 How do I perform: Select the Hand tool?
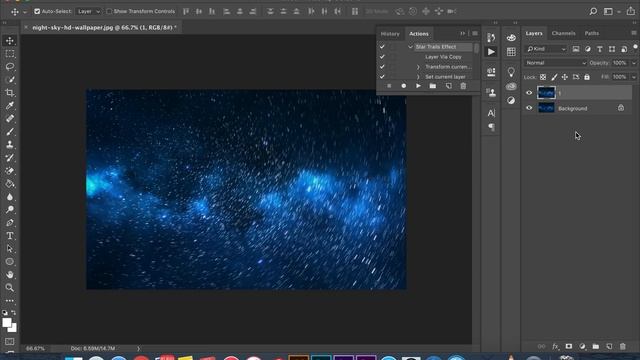(10, 275)
